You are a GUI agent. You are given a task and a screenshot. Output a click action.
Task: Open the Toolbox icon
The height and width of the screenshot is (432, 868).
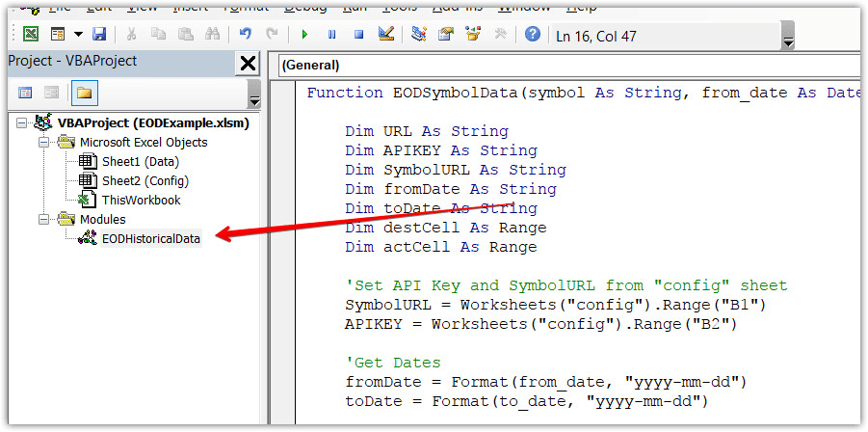coord(500,35)
